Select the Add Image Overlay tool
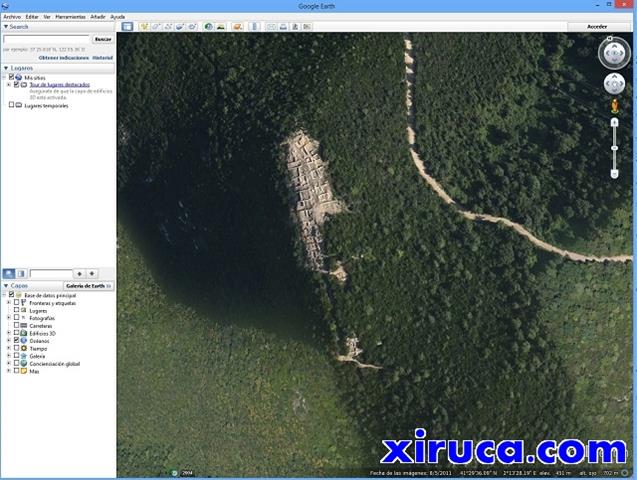The image size is (637, 480). pos(180,27)
